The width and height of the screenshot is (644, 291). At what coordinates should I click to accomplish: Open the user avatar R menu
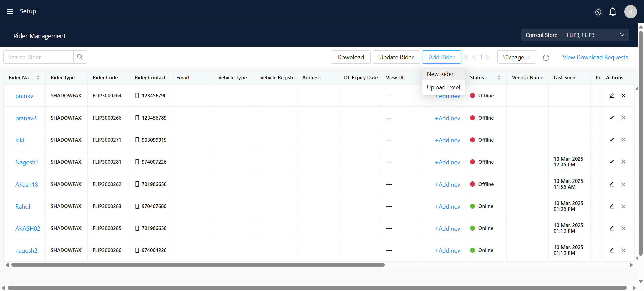(630, 12)
